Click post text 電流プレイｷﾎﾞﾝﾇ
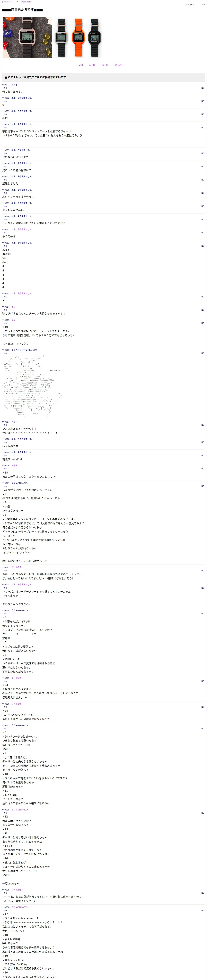The width and height of the screenshot is (210, 980). point(12,460)
